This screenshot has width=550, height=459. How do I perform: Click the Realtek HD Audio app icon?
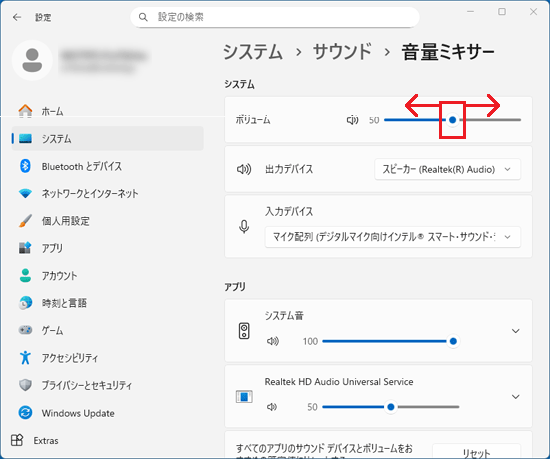[244, 397]
